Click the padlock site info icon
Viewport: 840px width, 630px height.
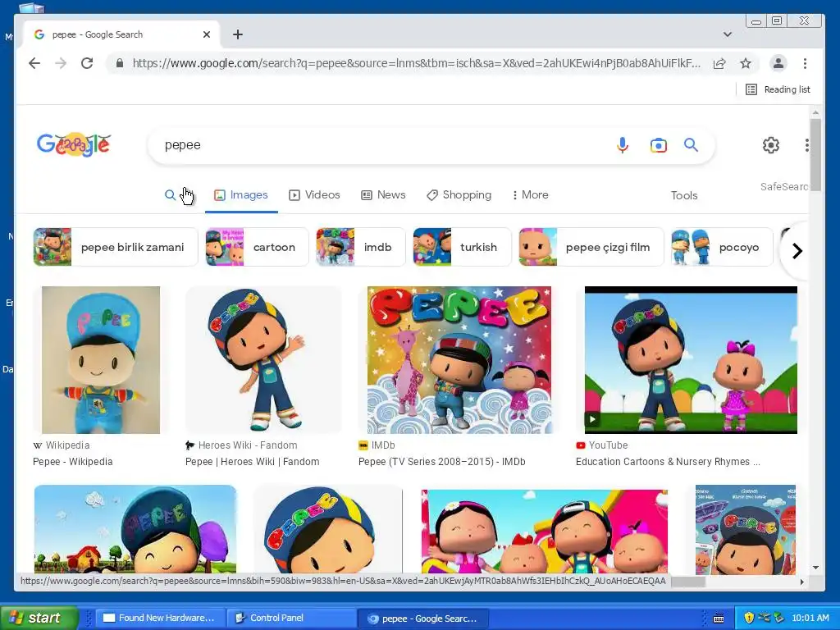point(120,63)
